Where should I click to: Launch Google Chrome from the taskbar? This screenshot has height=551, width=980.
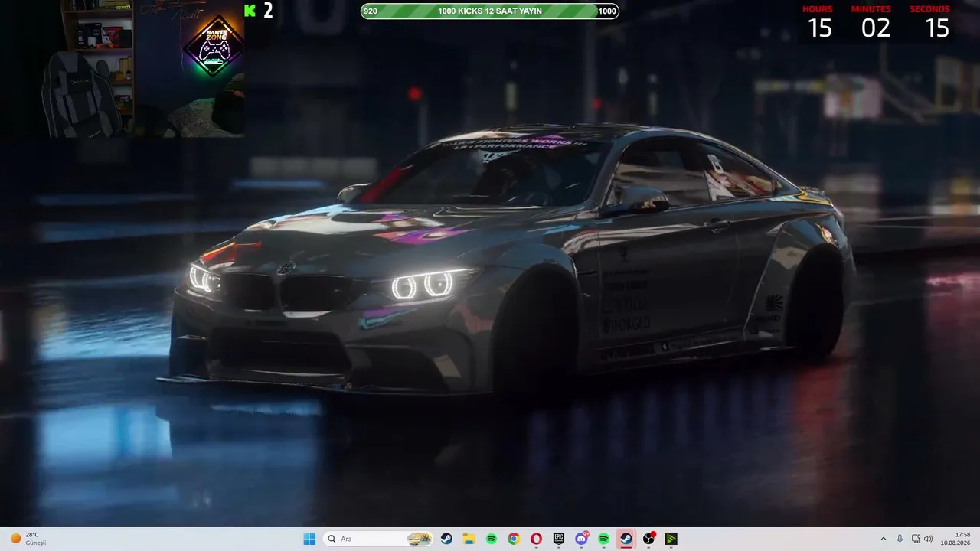[514, 539]
